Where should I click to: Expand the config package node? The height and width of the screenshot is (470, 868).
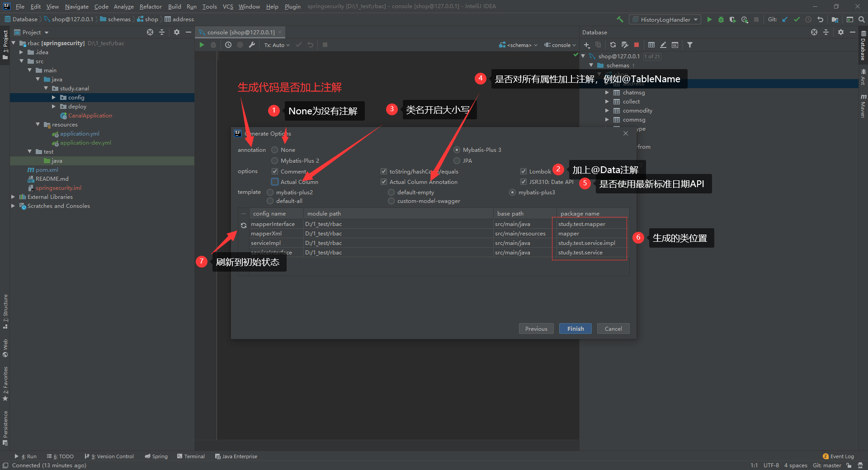point(54,97)
